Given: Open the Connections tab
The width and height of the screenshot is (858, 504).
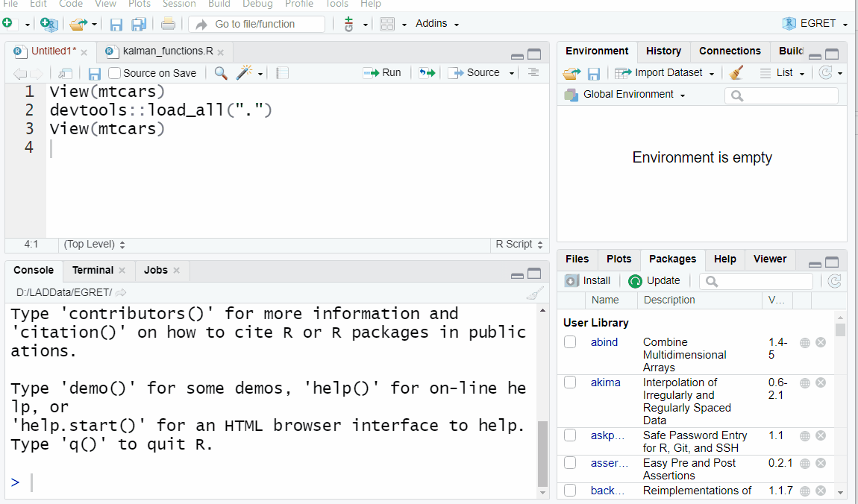Looking at the screenshot, I should (730, 51).
